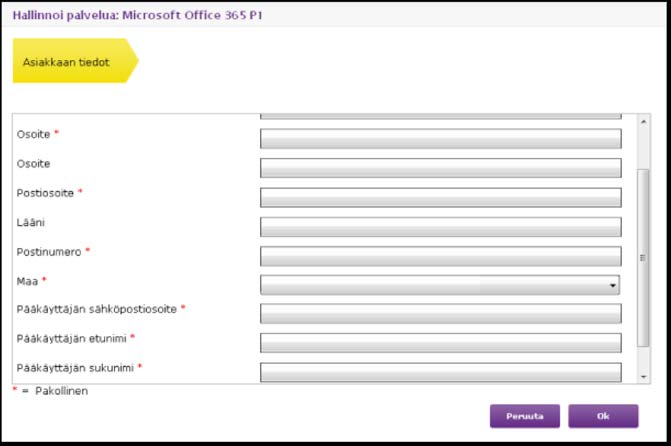Click the Lääni label text
The image size is (671, 446).
click(x=30, y=223)
